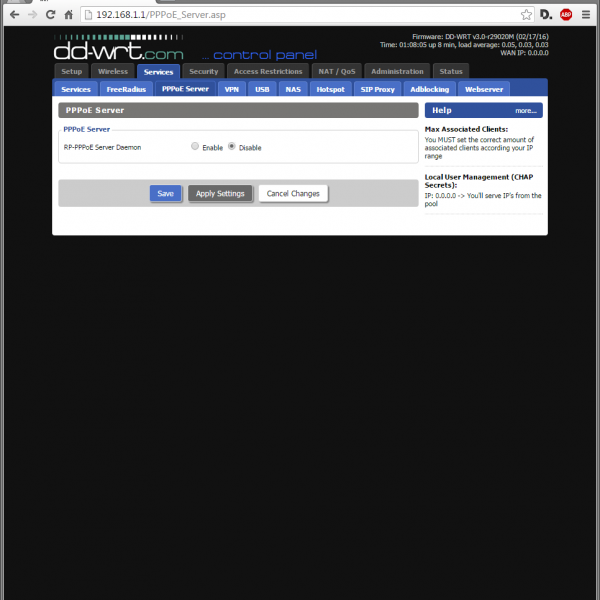Screen dimensions: 600x600
Task: Open the VPN sub-tab
Action: (x=232, y=89)
